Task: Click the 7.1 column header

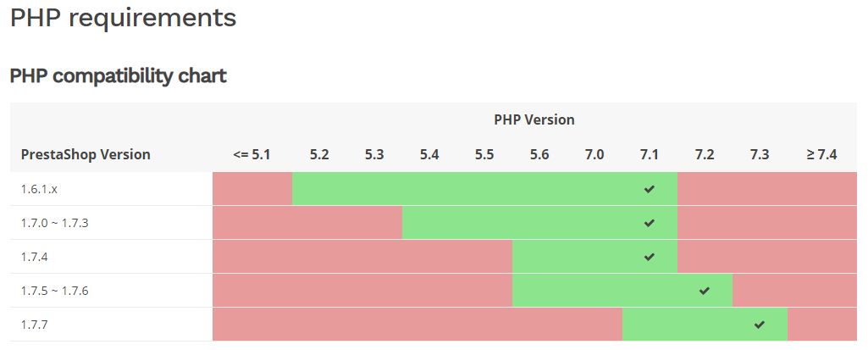Action: point(650,154)
